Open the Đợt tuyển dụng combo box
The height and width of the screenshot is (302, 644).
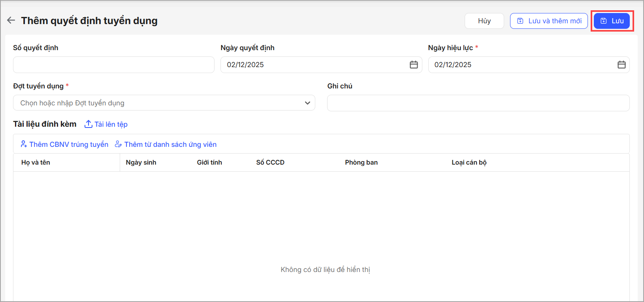(158, 103)
